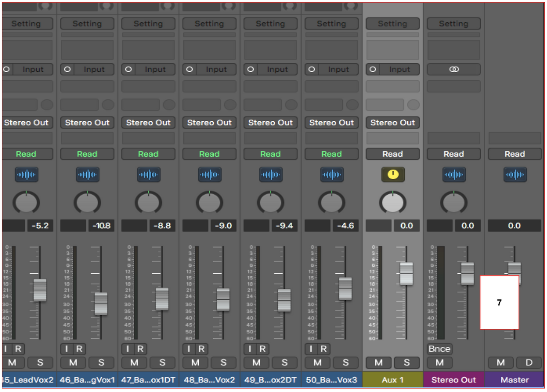Click the pan knob on Aux 1
This screenshot has width=547, height=392.
pyautogui.click(x=393, y=202)
